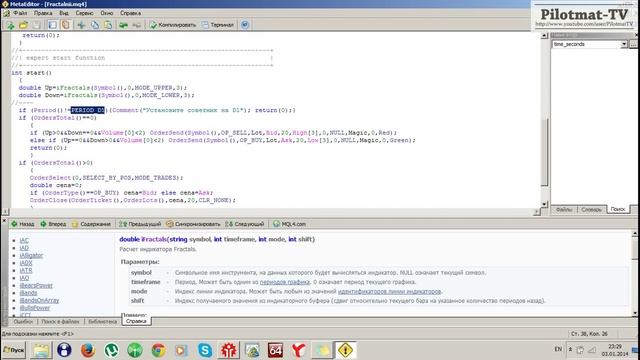Switch to Словарь tab in right panel
640x360 pixels.
click(591, 209)
